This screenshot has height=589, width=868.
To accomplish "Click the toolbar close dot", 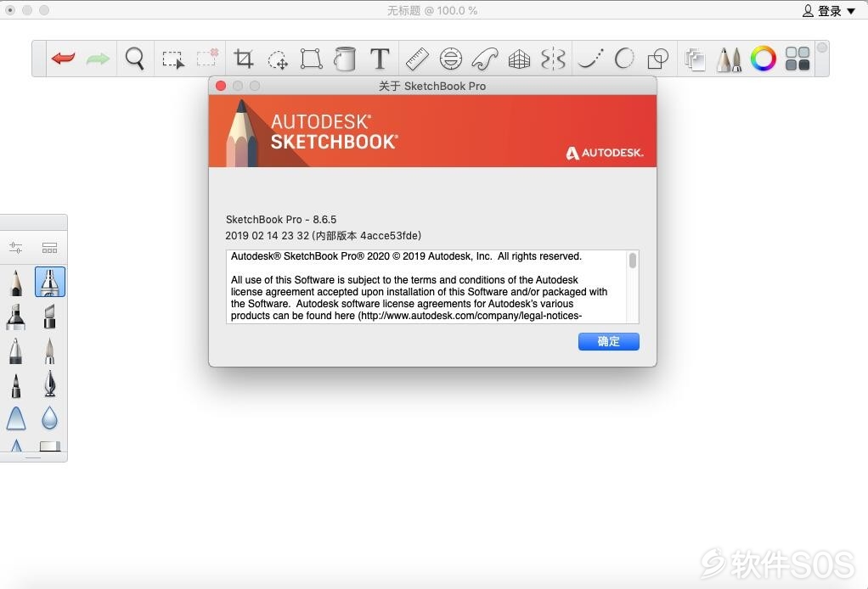I will point(822,48).
